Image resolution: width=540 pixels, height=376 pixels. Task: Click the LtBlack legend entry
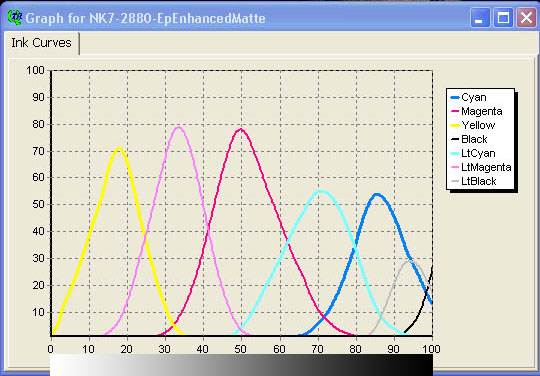(x=473, y=181)
